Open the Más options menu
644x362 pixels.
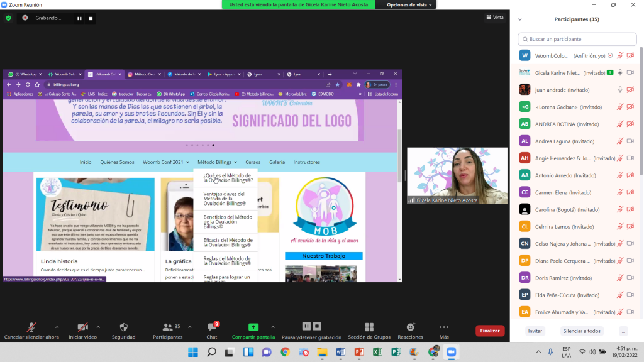click(x=444, y=331)
